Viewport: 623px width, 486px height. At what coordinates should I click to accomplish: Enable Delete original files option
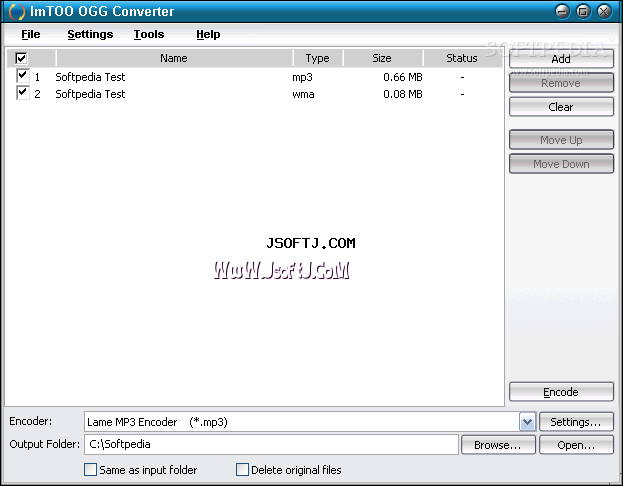(x=242, y=469)
